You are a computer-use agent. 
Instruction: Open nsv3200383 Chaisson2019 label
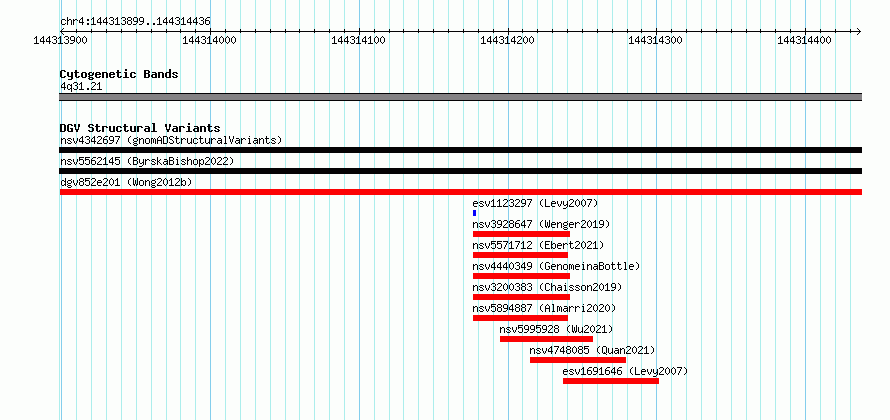(547, 287)
